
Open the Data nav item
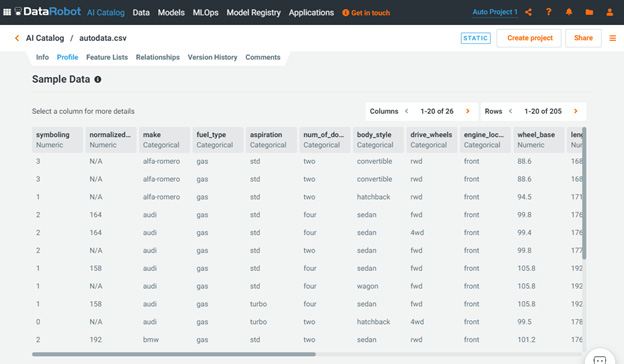tap(141, 13)
